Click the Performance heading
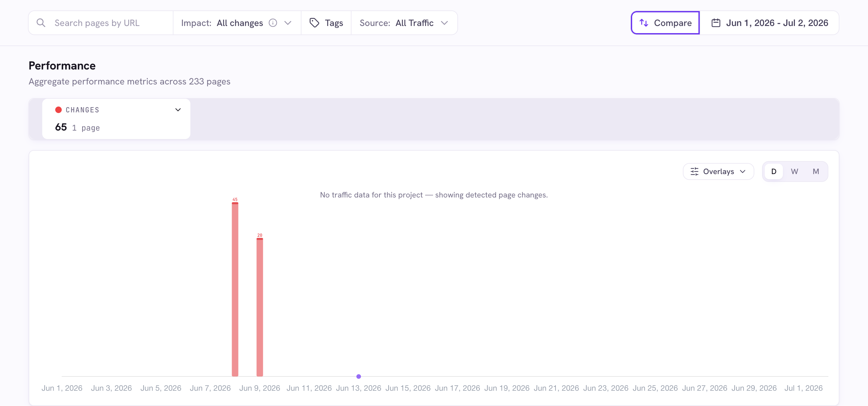This screenshot has width=868, height=406. (62, 66)
